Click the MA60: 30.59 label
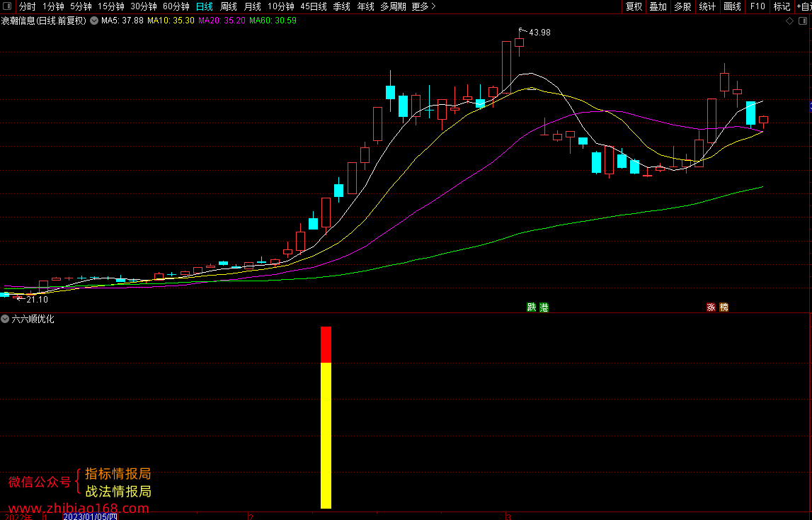 (273, 21)
